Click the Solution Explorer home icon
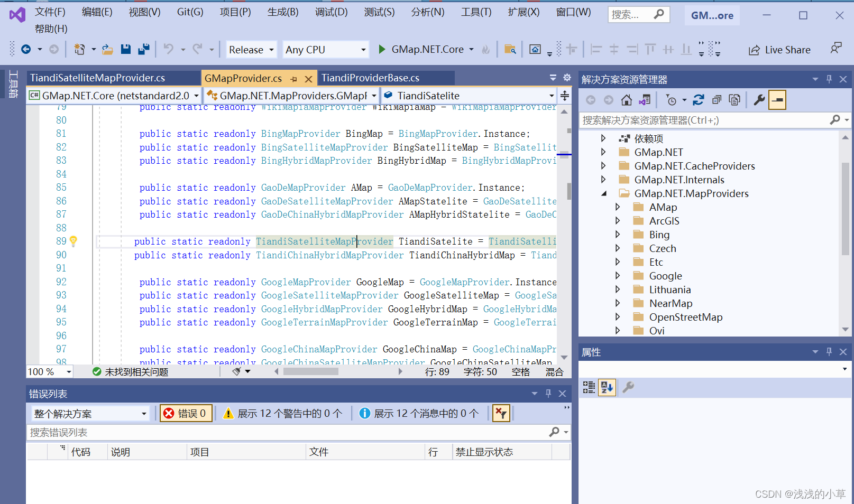This screenshot has width=854, height=504. 627,100
